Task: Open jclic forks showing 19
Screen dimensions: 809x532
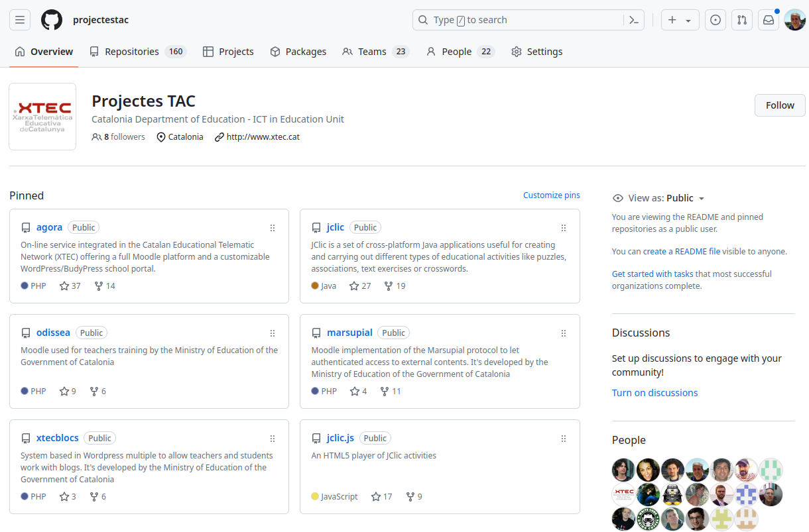Action: [395, 286]
